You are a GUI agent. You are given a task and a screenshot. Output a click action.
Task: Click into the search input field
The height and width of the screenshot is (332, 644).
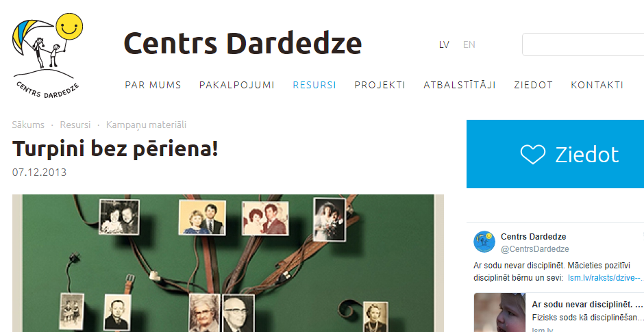coord(583,44)
